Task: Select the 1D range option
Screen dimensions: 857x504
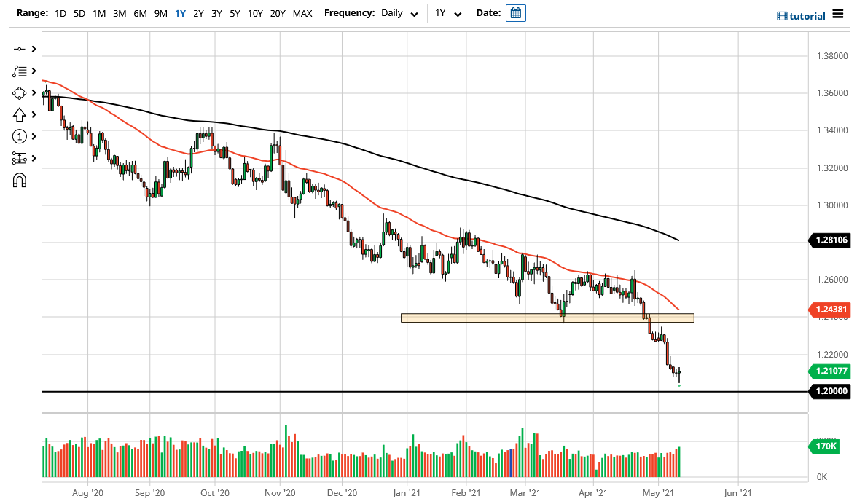Action: pos(60,12)
